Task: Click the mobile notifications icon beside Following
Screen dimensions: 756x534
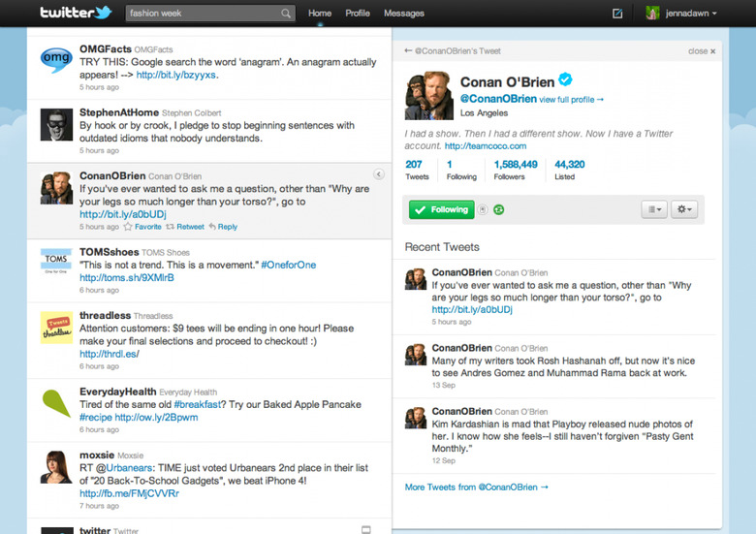Action: (x=483, y=209)
